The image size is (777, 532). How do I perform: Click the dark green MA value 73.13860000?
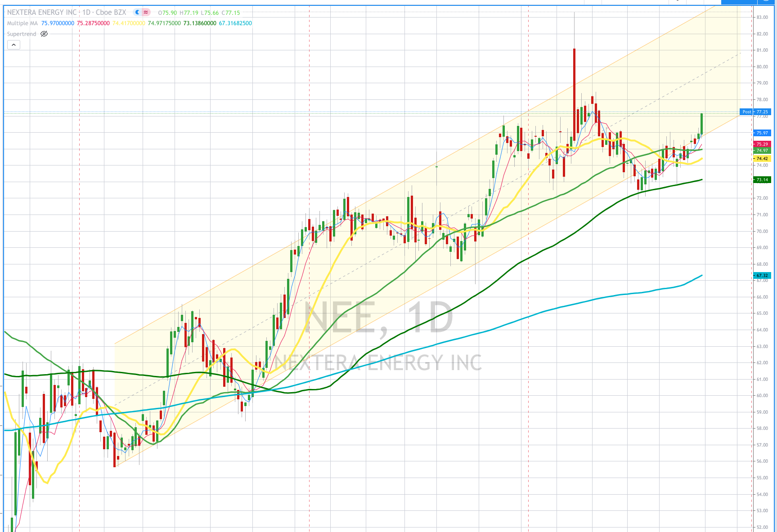[x=200, y=23]
